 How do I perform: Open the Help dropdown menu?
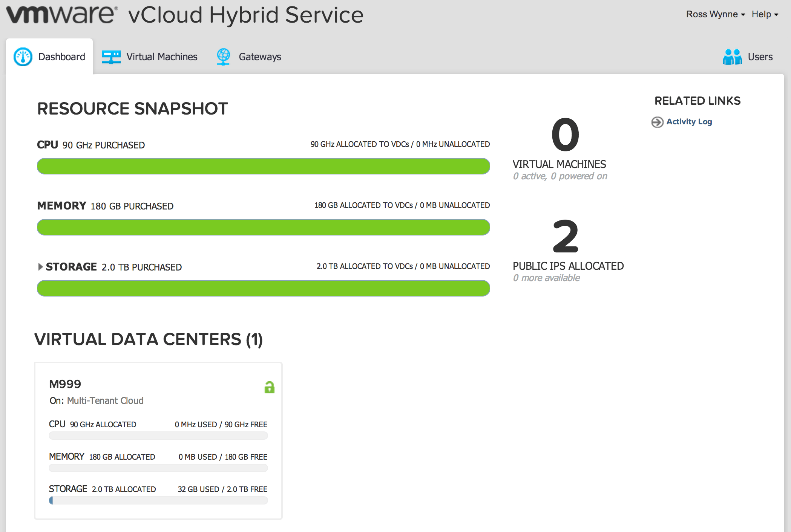point(765,14)
